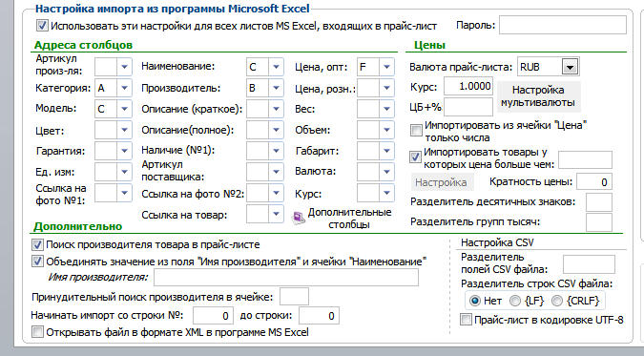644x356 pixels.
Task: Select the 'Нет' CSV line separator radio
Action: pos(475,301)
